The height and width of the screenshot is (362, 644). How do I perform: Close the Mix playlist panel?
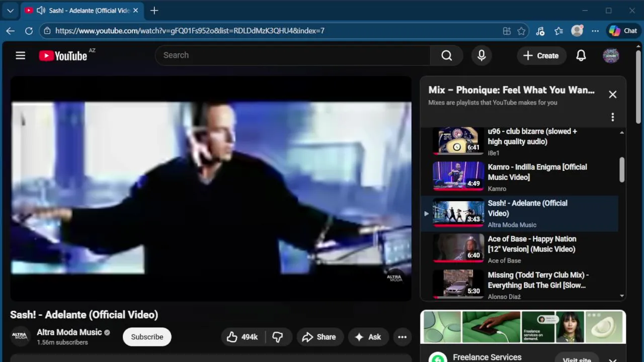tap(612, 94)
